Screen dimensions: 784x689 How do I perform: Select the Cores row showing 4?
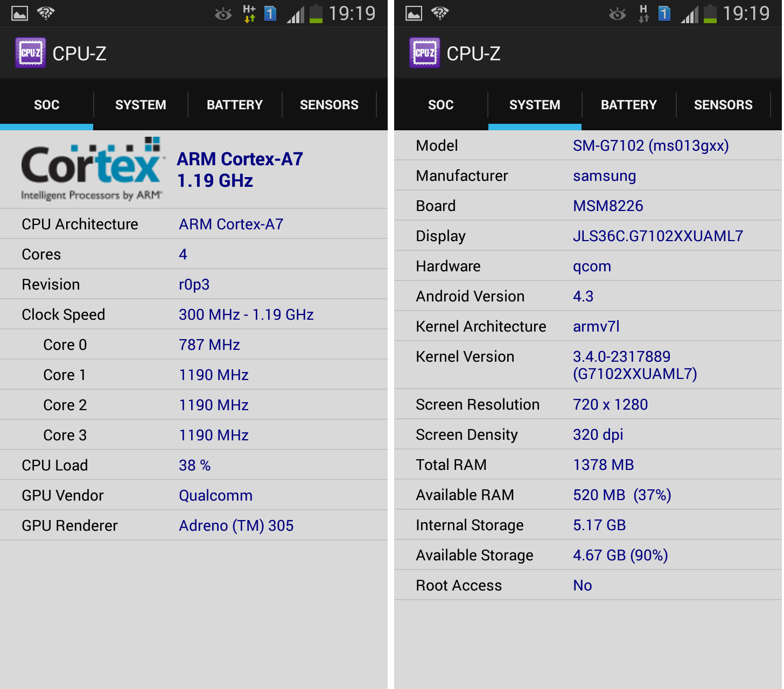(194, 254)
